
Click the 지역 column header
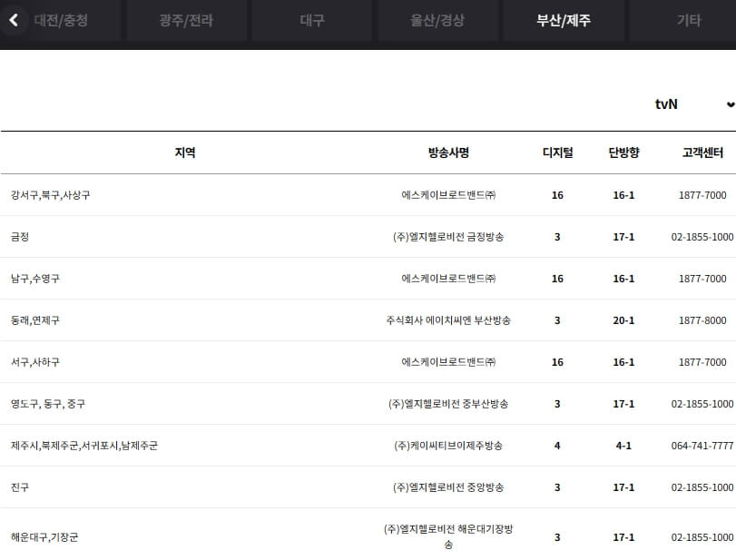coord(185,152)
